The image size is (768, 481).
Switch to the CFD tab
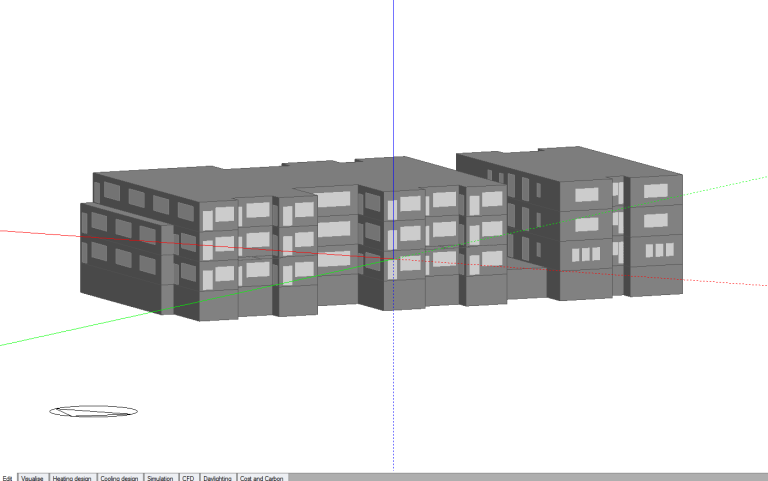coord(188,478)
